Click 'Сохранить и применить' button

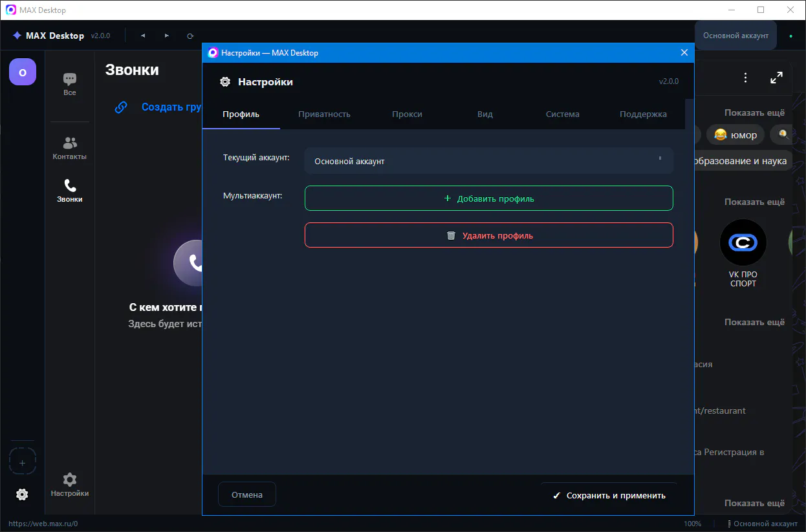pos(609,495)
